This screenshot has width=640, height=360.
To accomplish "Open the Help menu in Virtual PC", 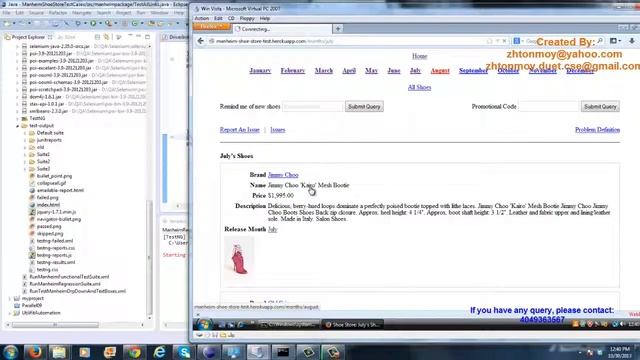I will [x=265, y=18].
